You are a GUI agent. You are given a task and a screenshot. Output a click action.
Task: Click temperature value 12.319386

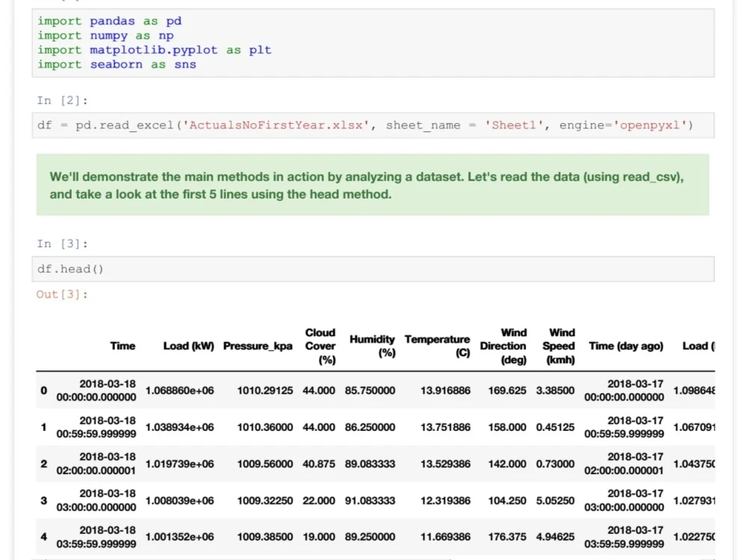click(445, 500)
